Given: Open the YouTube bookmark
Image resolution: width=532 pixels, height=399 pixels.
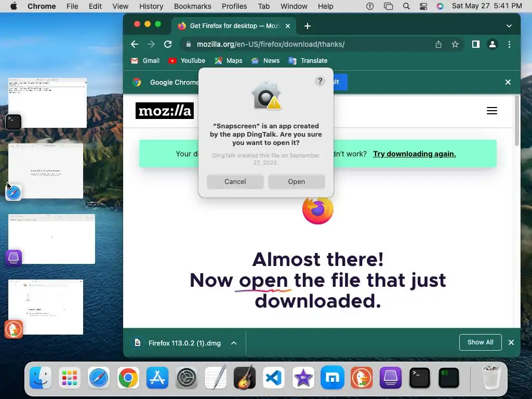Looking at the screenshot, I should [187, 61].
